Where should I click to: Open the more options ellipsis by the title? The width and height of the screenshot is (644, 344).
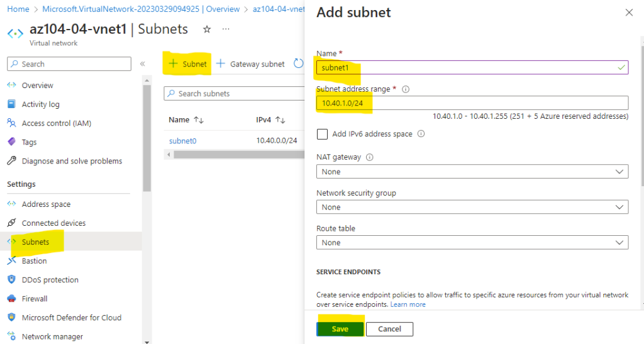tap(226, 29)
